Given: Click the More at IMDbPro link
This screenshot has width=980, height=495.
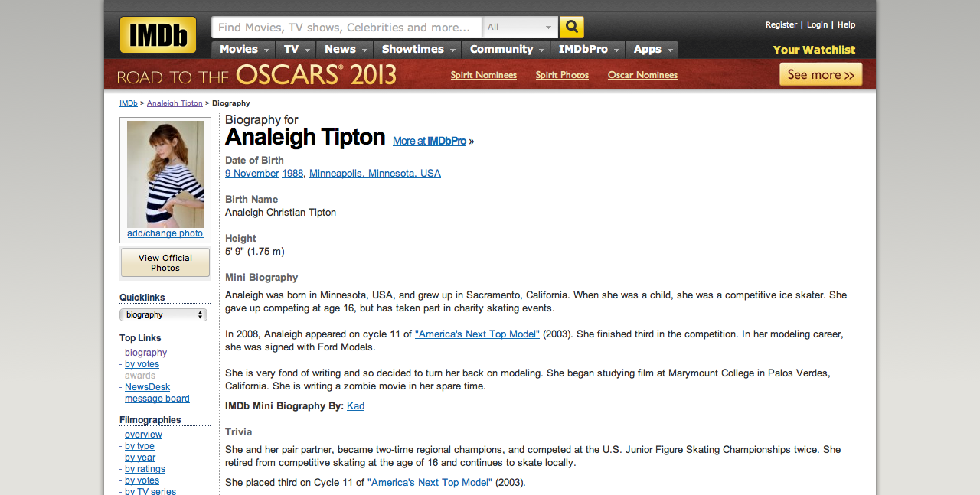Looking at the screenshot, I should (x=430, y=141).
